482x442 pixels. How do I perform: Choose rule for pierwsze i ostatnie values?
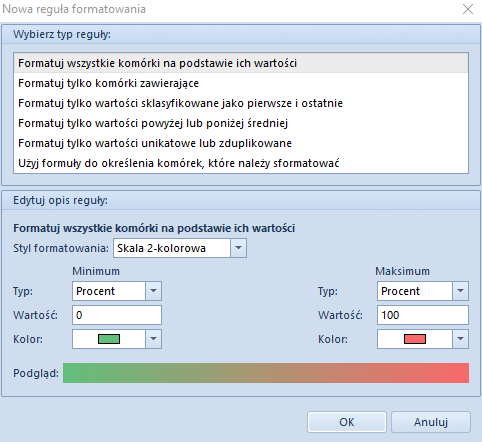[x=241, y=103]
